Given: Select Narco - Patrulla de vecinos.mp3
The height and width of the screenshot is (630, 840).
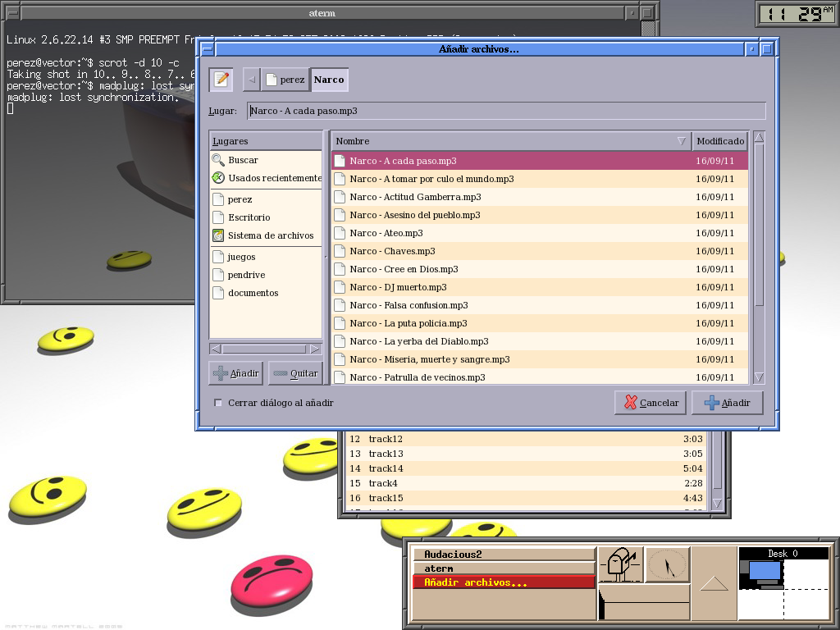Looking at the screenshot, I should tap(540, 377).
